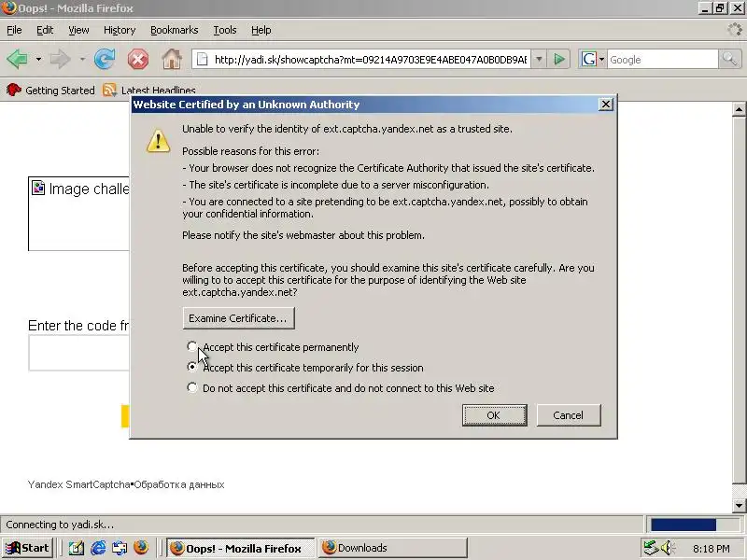Restore down the Firefox window
747x560 pixels.
tap(720, 8)
